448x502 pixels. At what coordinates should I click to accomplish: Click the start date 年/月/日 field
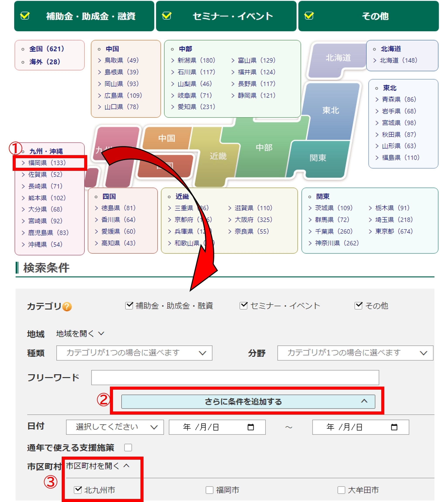[x=217, y=427]
